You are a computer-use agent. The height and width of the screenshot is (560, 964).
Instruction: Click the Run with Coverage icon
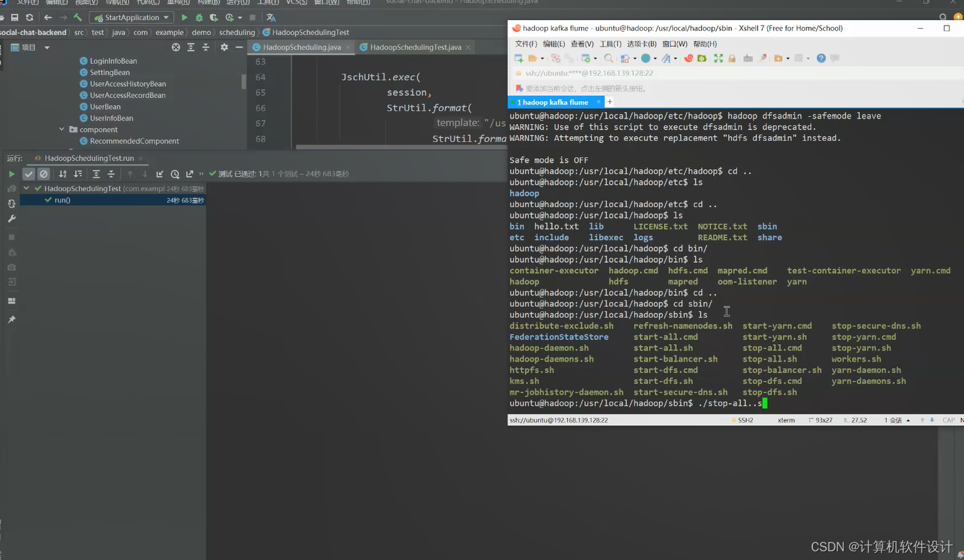214,17
